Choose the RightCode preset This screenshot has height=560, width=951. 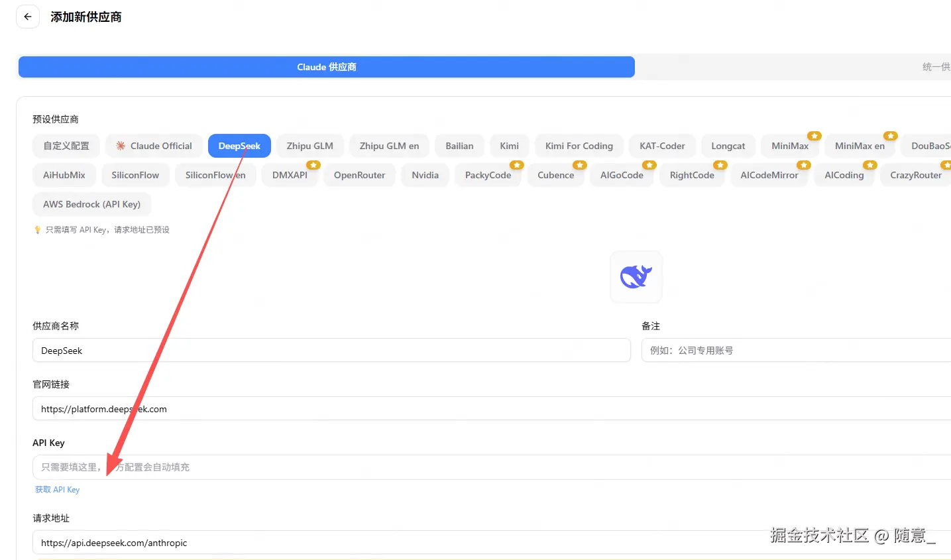[693, 175]
